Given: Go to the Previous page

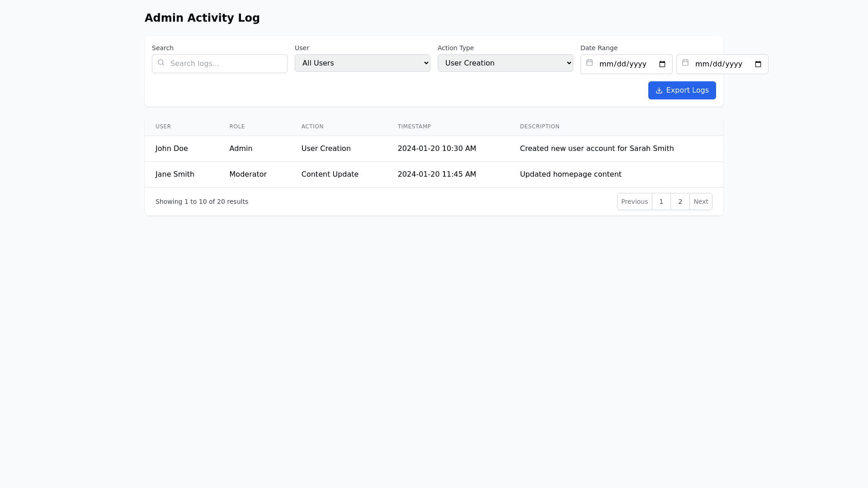Looking at the screenshot, I should (634, 202).
